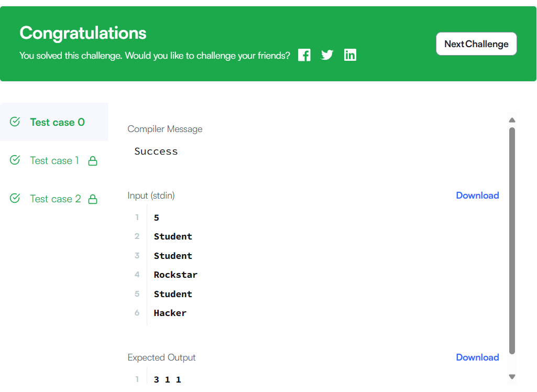Click the Success compiler message text
537x392 pixels.
coord(156,151)
